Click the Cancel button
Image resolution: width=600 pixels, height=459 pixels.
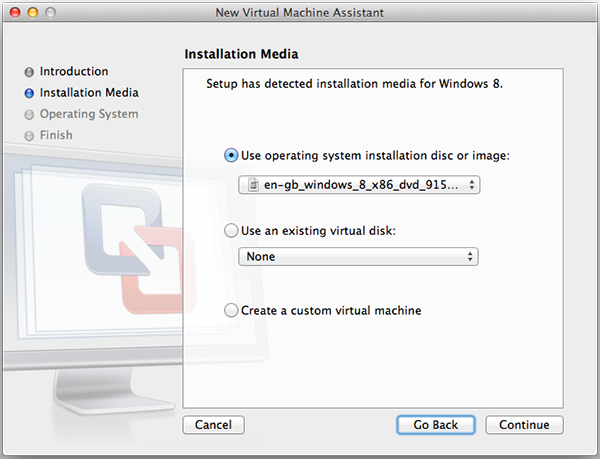pos(214,425)
